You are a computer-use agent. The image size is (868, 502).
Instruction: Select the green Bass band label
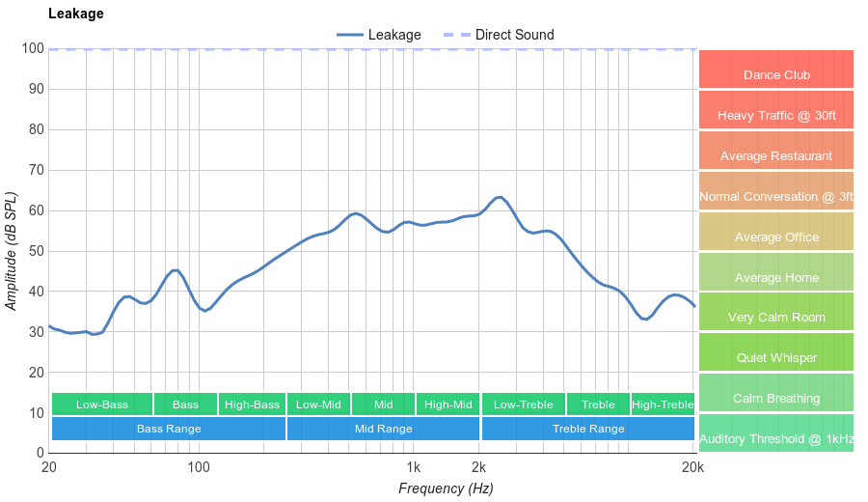pos(185,404)
